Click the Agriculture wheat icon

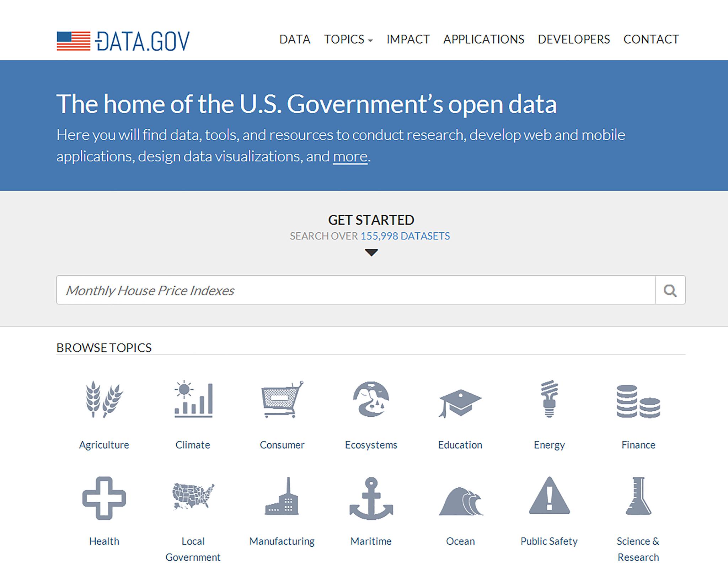click(x=104, y=399)
